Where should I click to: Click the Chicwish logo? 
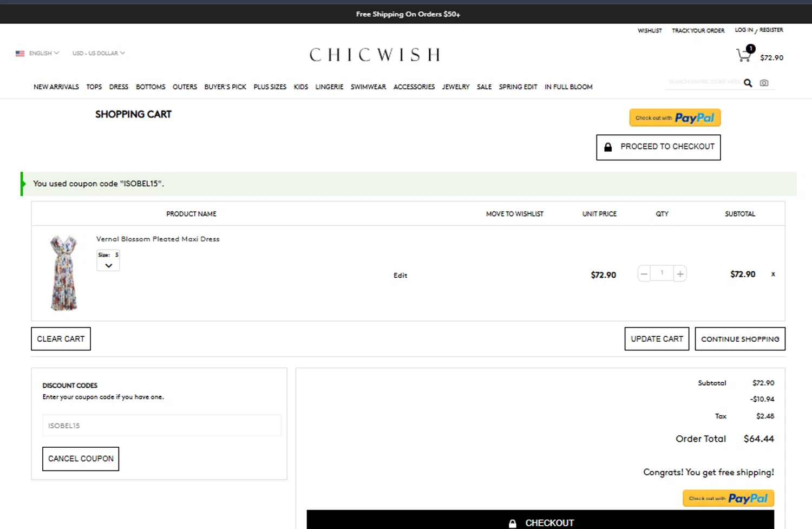(x=375, y=55)
